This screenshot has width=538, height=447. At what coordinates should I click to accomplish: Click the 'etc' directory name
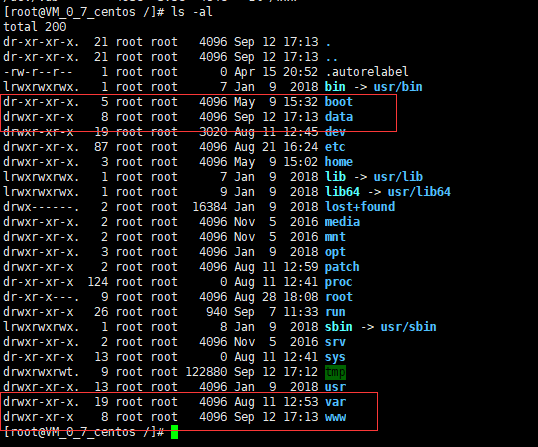335,147
